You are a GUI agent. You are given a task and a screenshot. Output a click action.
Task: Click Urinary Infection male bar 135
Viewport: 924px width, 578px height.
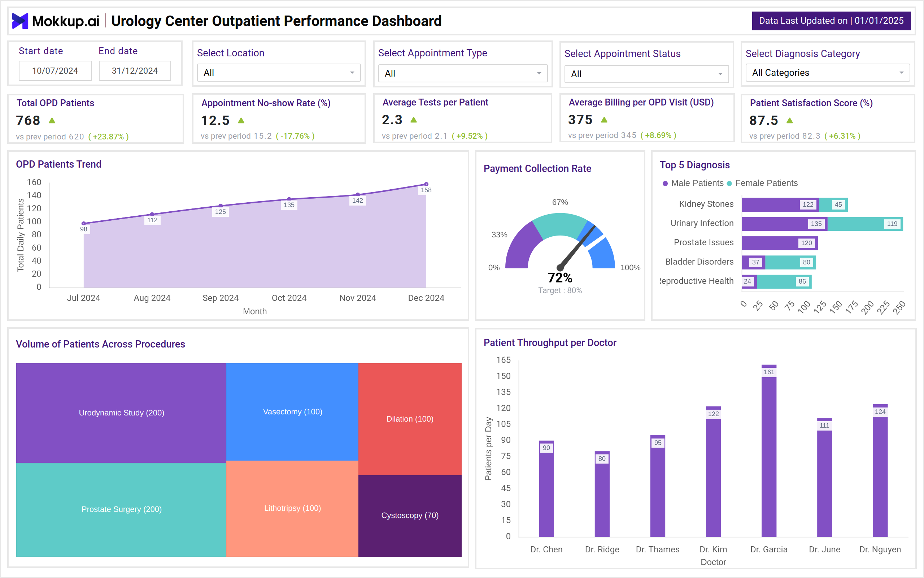pyautogui.click(x=785, y=224)
